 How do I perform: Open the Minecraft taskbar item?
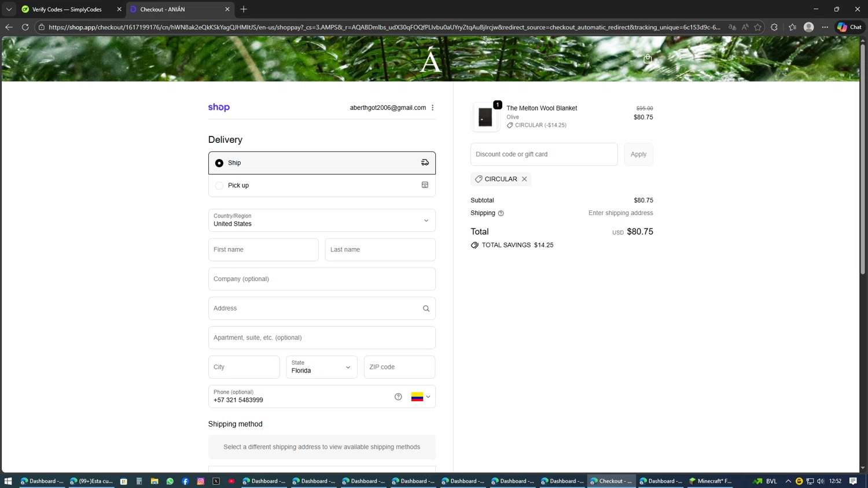point(711,481)
